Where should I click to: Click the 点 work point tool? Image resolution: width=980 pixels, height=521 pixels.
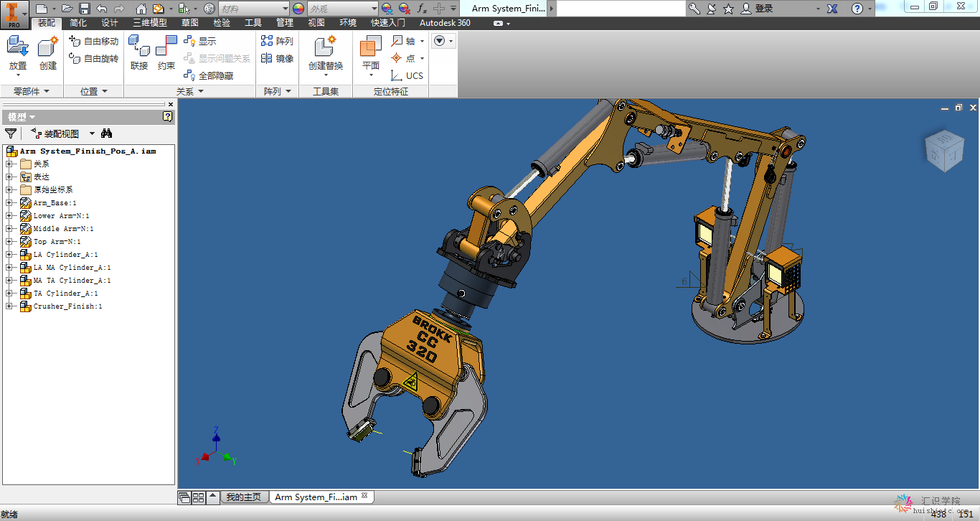(x=403, y=59)
